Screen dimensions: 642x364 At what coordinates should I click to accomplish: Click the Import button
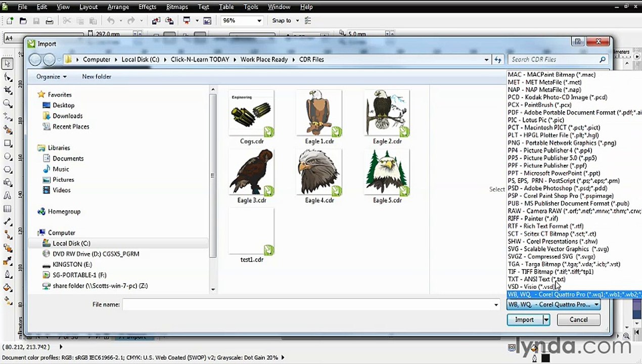[x=524, y=320]
